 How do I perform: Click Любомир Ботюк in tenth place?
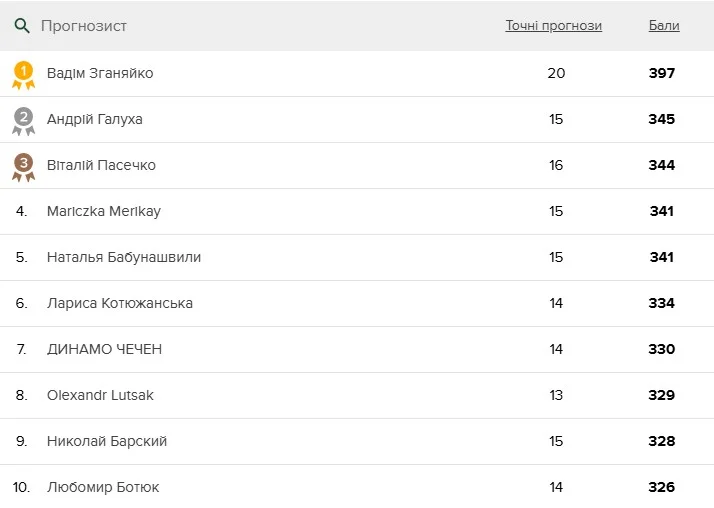[103, 487]
